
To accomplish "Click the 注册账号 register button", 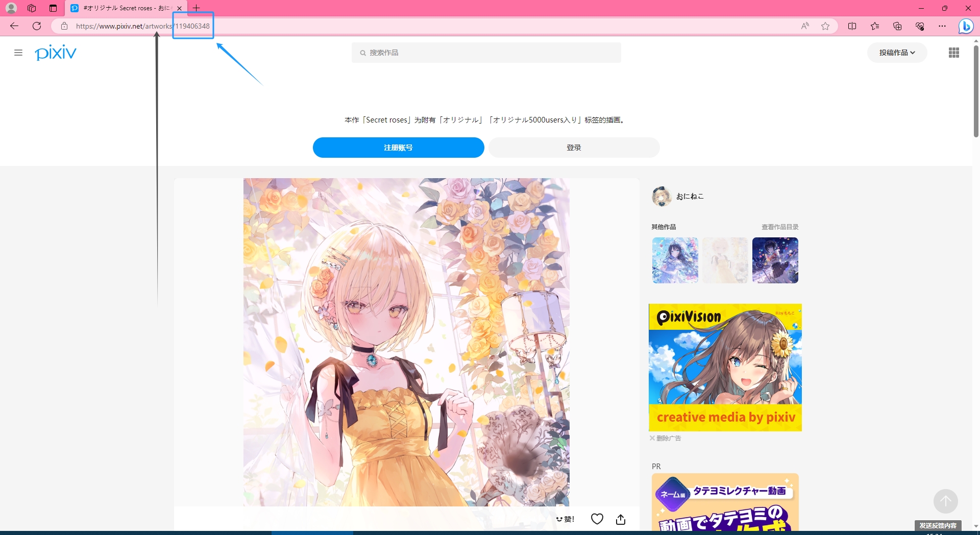I will coord(398,148).
